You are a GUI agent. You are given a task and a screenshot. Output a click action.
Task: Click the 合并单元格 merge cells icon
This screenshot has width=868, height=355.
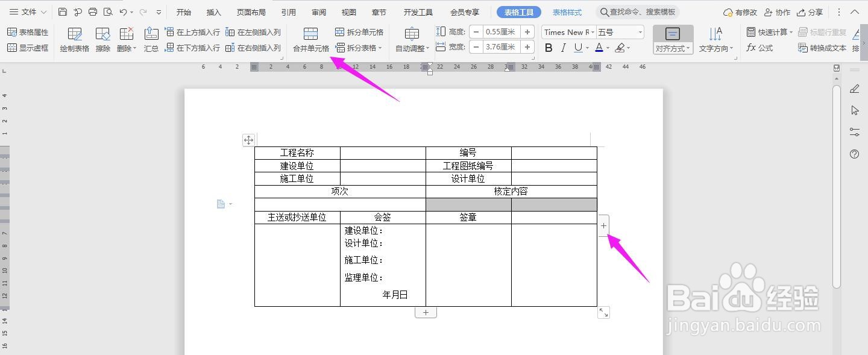tap(310, 33)
